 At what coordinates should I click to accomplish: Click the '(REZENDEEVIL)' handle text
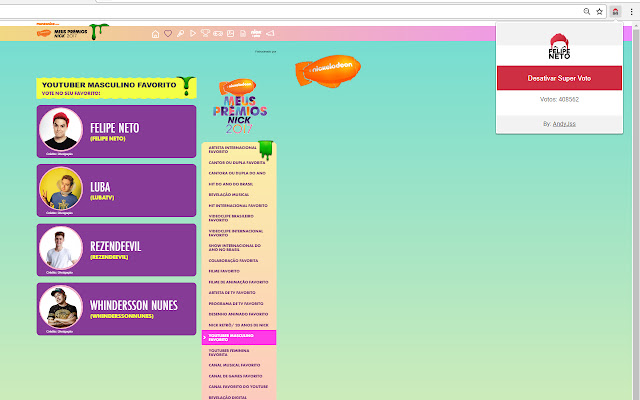click(x=109, y=257)
